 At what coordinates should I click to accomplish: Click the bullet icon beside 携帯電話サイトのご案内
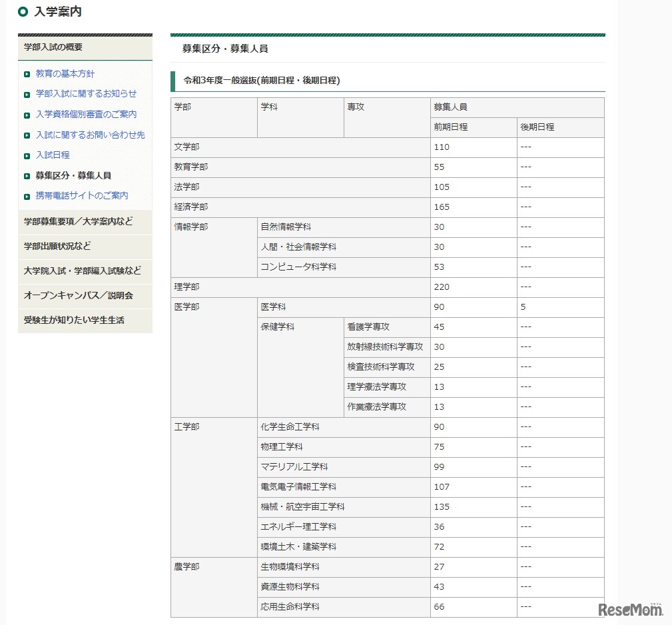click(x=27, y=196)
